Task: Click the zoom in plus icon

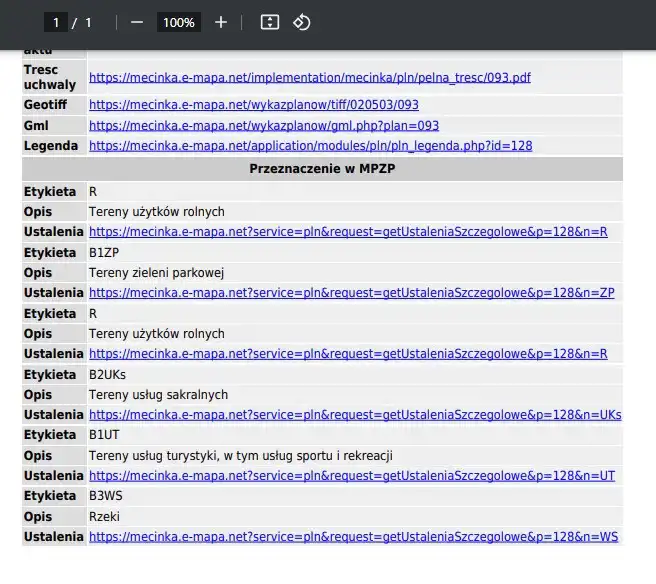Action: [x=221, y=22]
